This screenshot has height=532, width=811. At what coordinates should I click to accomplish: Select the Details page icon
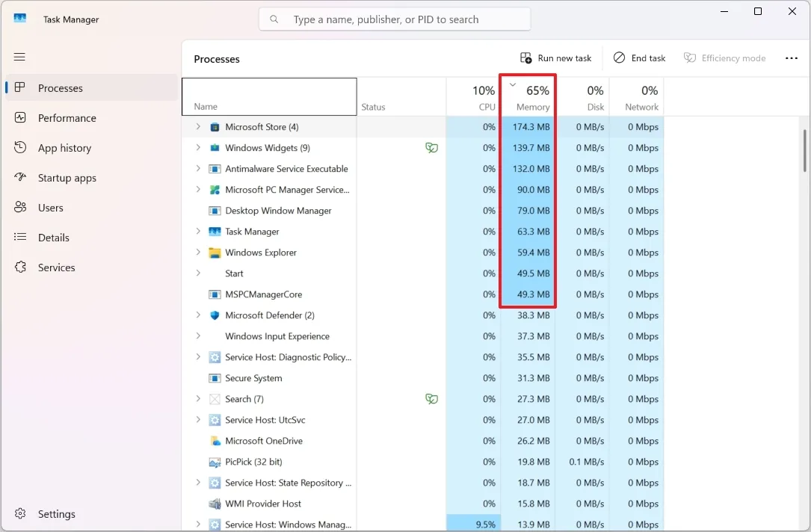[x=19, y=238]
